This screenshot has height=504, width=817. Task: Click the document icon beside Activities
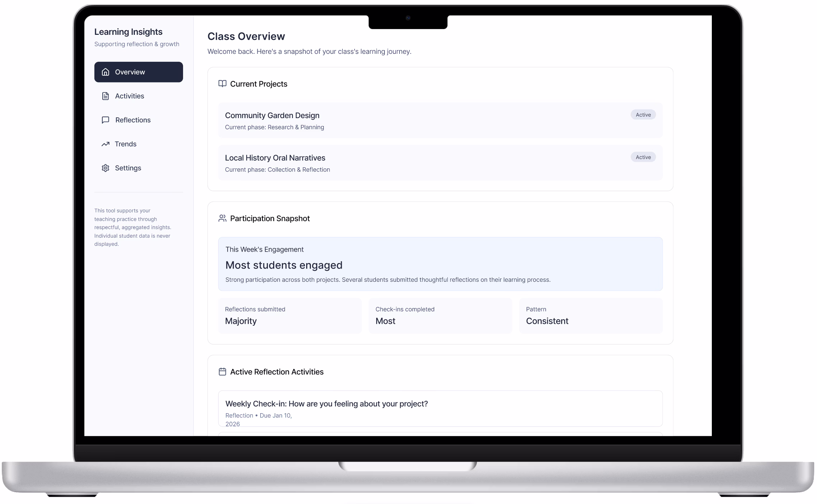106,96
